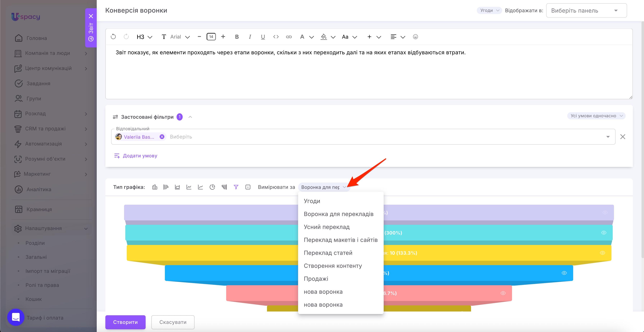644x332 pixels.
Task: Collapse the Застосовані фільтри section
Action: click(190, 117)
